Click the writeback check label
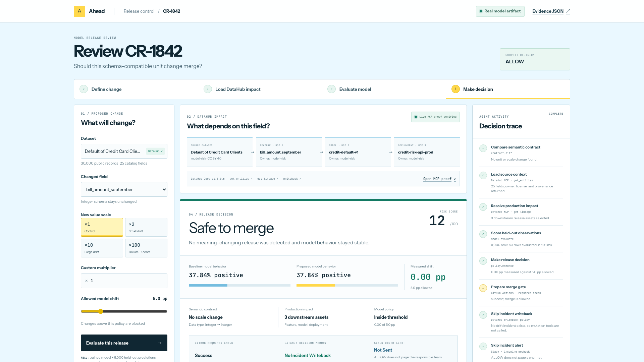 click(292, 179)
